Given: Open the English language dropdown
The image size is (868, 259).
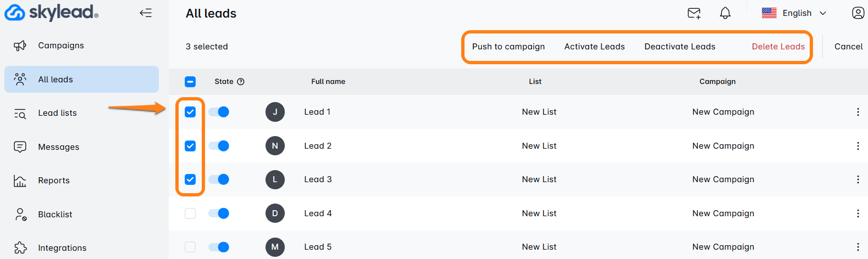Looking at the screenshot, I should [x=794, y=13].
